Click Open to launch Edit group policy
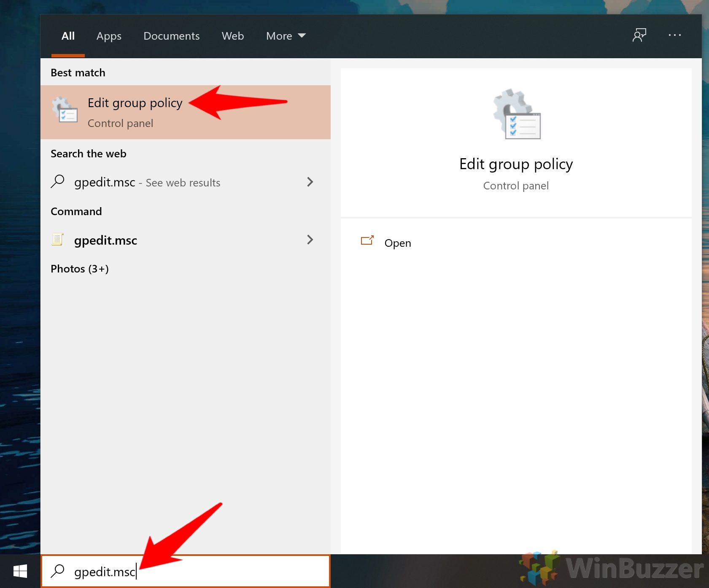The image size is (709, 588). [x=397, y=243]
